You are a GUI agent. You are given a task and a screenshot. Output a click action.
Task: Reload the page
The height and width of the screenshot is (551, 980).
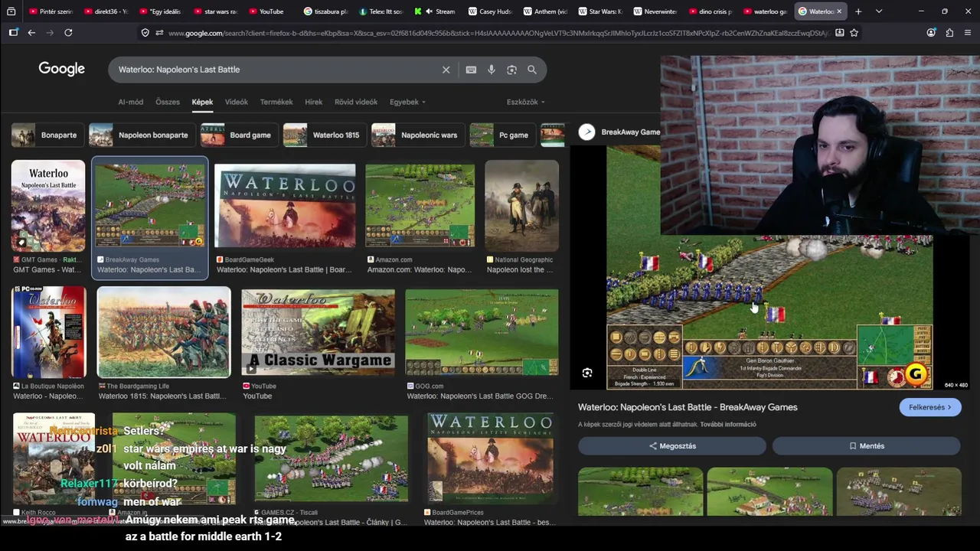click(x=68, y=33)
